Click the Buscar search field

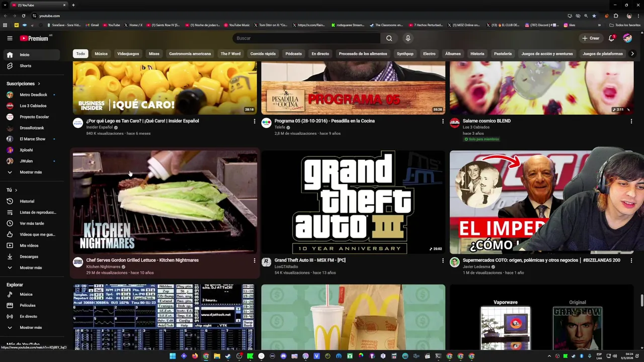[307, 38]
